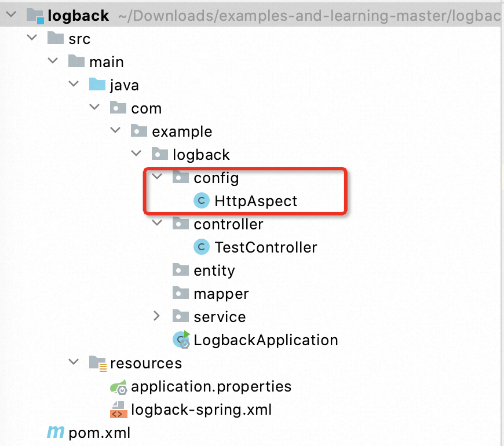Click the logback-spring.xml file icon
The width and height of the screenshot is (504, 446).
pyautogui.click(x=118, y=410)
